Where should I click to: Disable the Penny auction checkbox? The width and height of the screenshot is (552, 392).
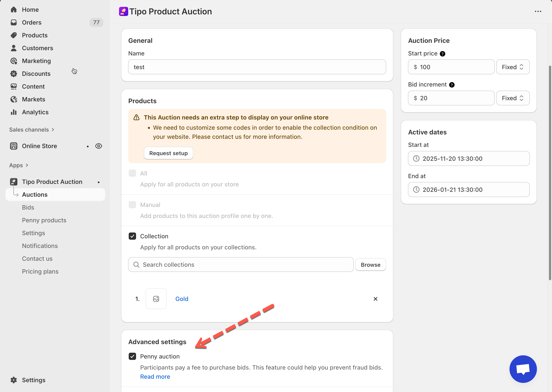click(132, 356)
